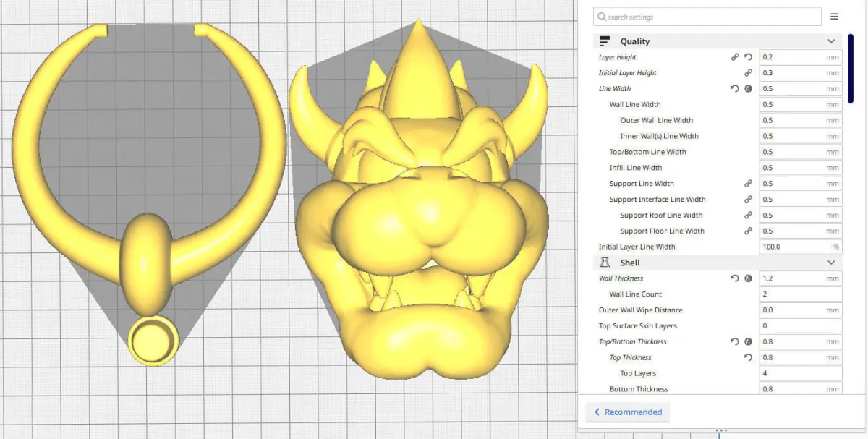
Task: Edit the Top Surface Skin Layers value
Action: [801, 326]
